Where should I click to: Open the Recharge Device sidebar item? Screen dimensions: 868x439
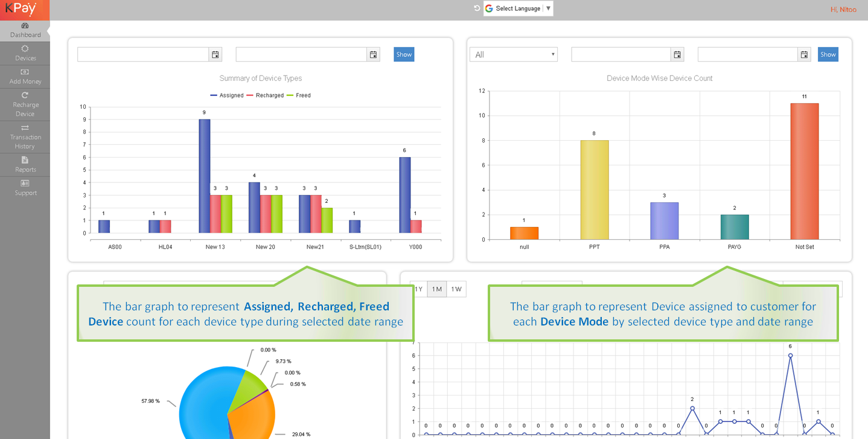[25, 104]
